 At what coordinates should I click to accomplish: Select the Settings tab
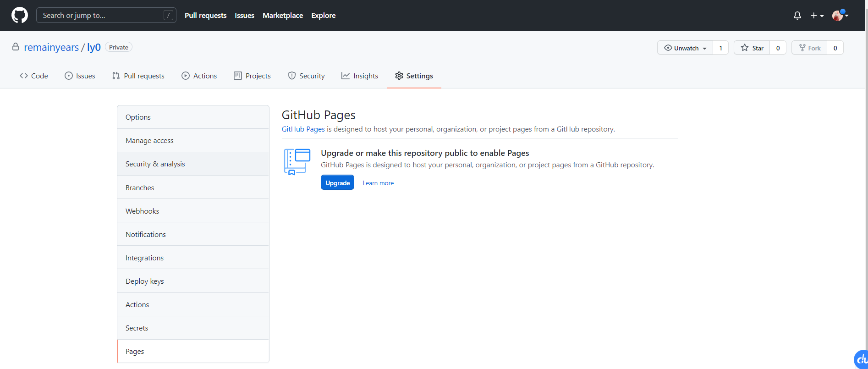coord(414,76)
